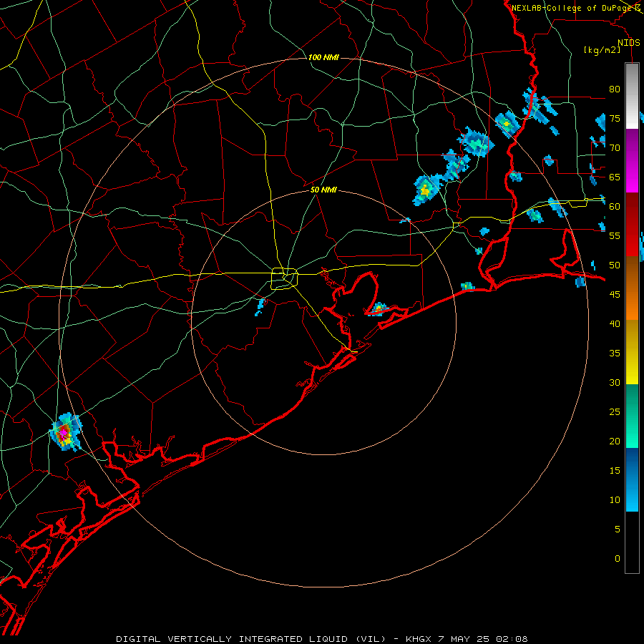Pick the black bottom segment of the color scale

632,542
